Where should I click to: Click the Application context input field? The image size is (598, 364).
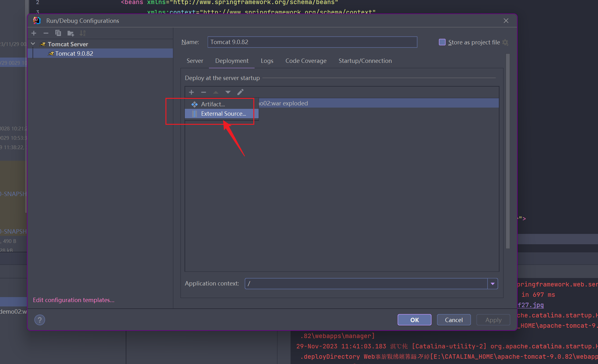[366, 284]
